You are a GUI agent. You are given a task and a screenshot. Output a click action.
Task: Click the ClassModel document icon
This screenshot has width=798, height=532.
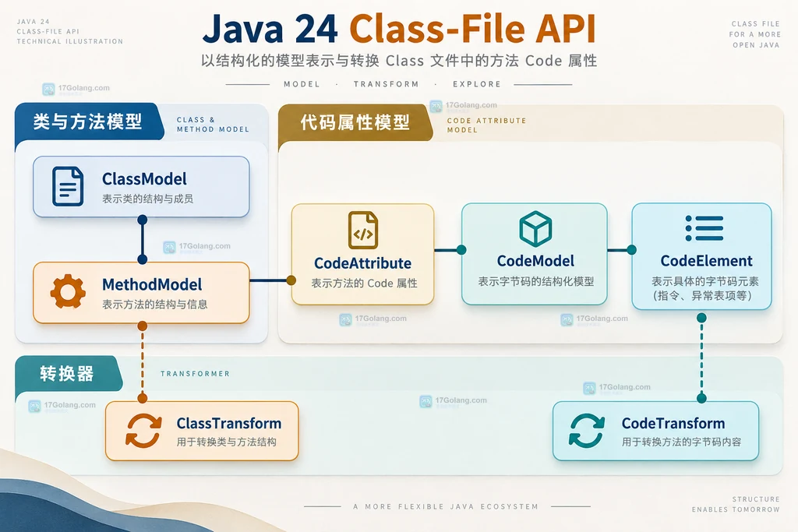tap(68, 186)
